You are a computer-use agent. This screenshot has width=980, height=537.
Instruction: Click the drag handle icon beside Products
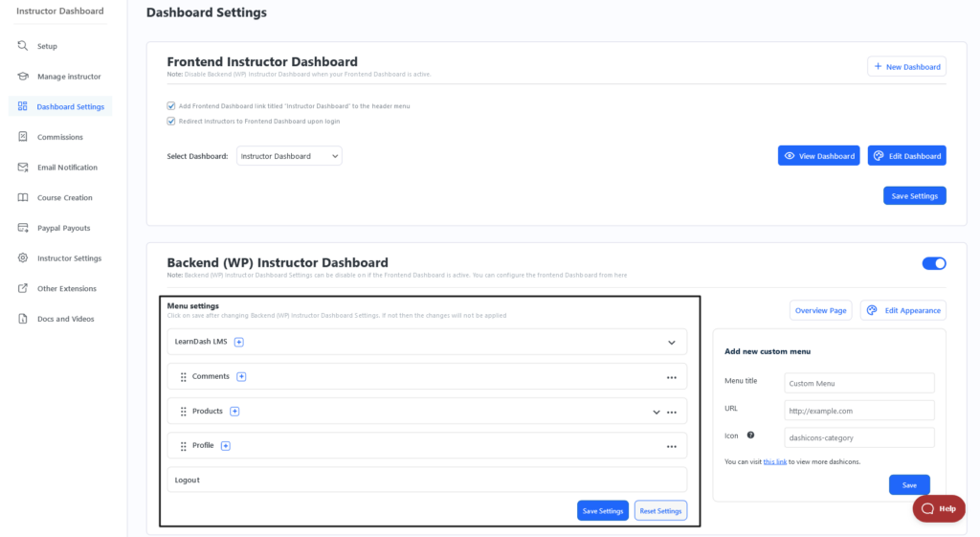point(183,412)
